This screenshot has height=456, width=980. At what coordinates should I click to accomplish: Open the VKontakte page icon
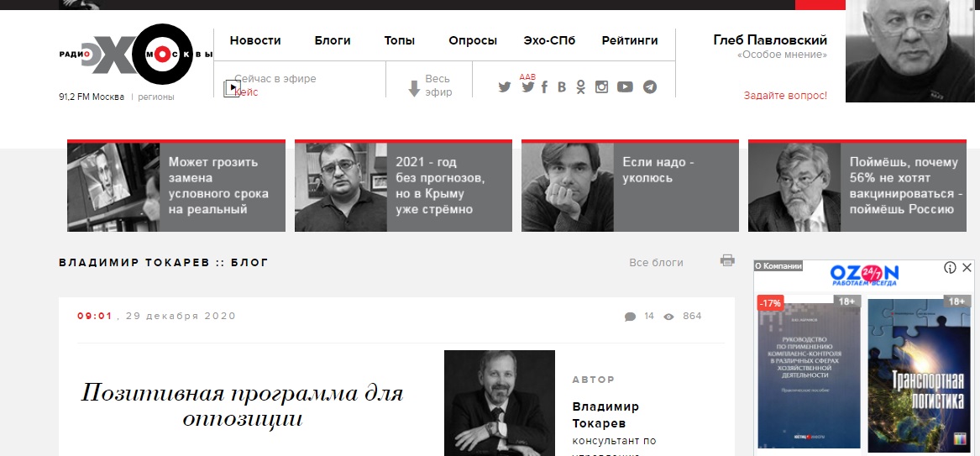pyautogui.click(x=562, y=86)
